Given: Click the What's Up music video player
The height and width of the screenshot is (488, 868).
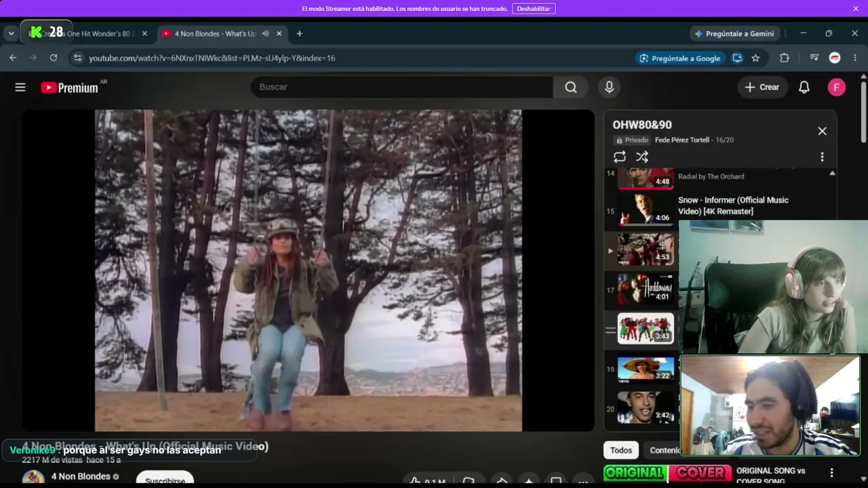Looking at the screenshot, I should coord(309,270).
